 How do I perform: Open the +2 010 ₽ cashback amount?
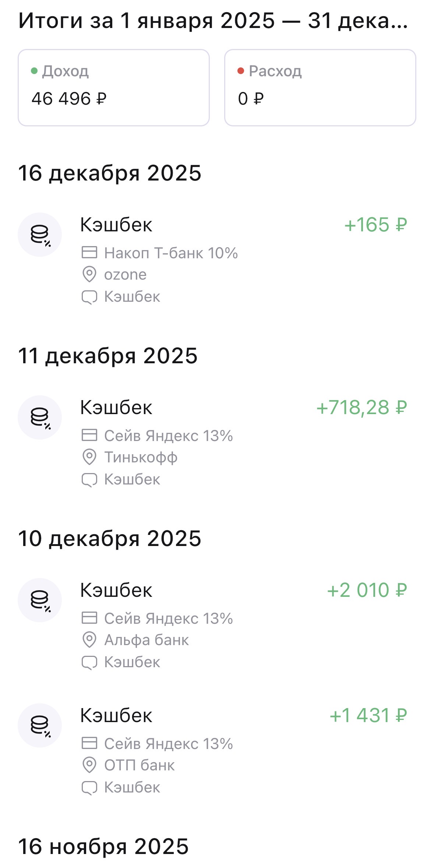(367, 590)
